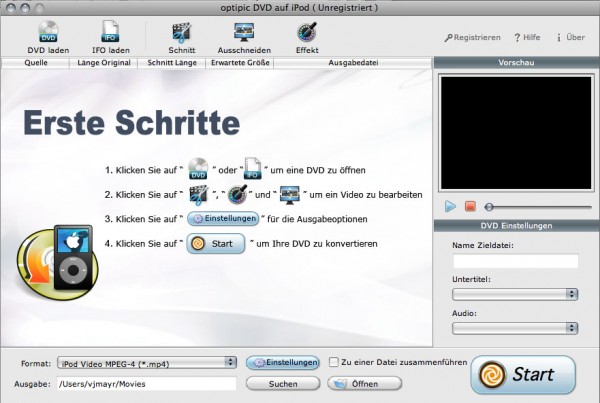The width and height of the screenshot is (600, 403).
Task: Enable Zu einer Datei zusammenführen checkbox
Action: (x=334, y=362)
